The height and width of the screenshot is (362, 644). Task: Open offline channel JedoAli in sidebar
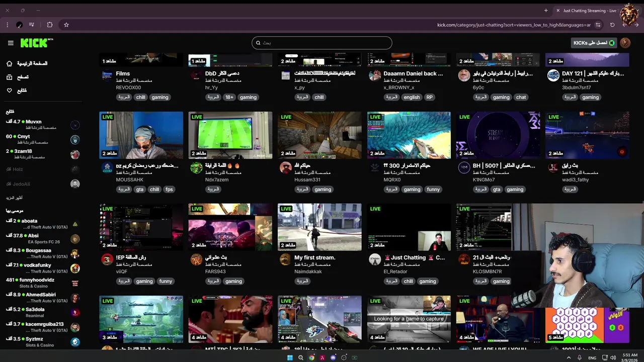(43, 184)
